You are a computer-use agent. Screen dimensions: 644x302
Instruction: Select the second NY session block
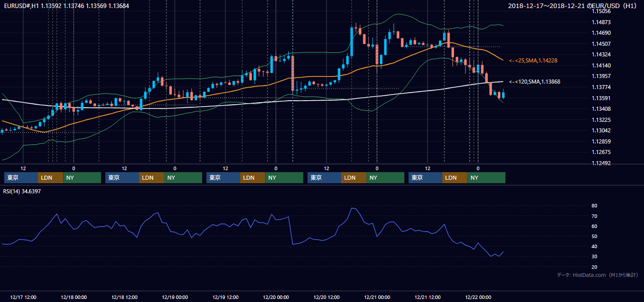183,178
